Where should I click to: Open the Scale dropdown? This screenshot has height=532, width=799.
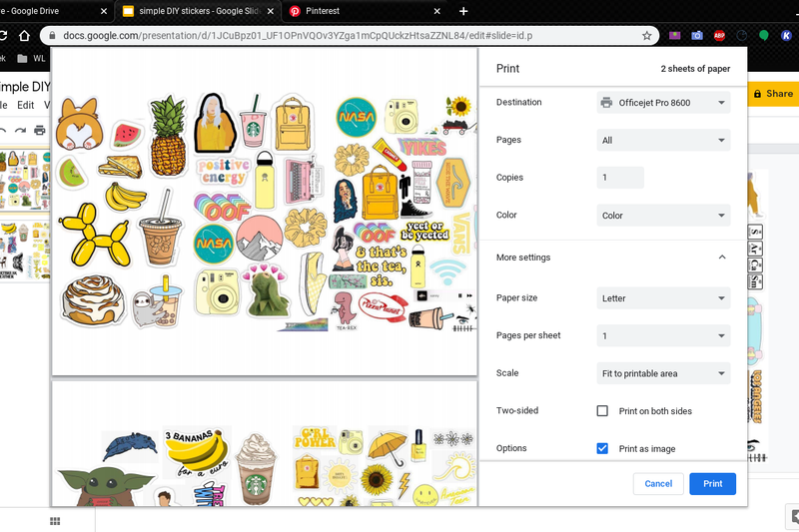pos(663,373)
